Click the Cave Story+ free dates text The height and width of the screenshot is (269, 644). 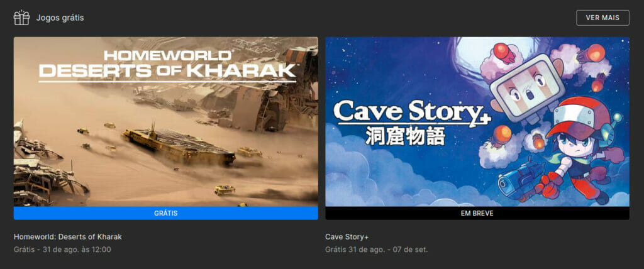point(376,250)
